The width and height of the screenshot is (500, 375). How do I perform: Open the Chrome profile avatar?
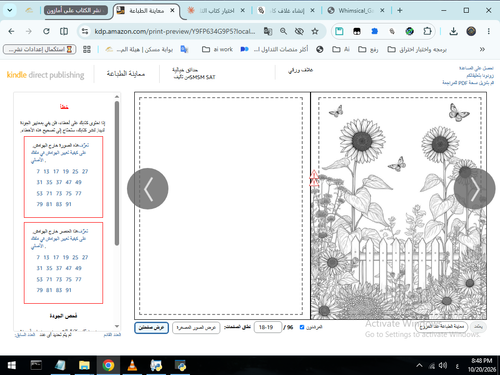pyautogui.click(x=471, y=31)
